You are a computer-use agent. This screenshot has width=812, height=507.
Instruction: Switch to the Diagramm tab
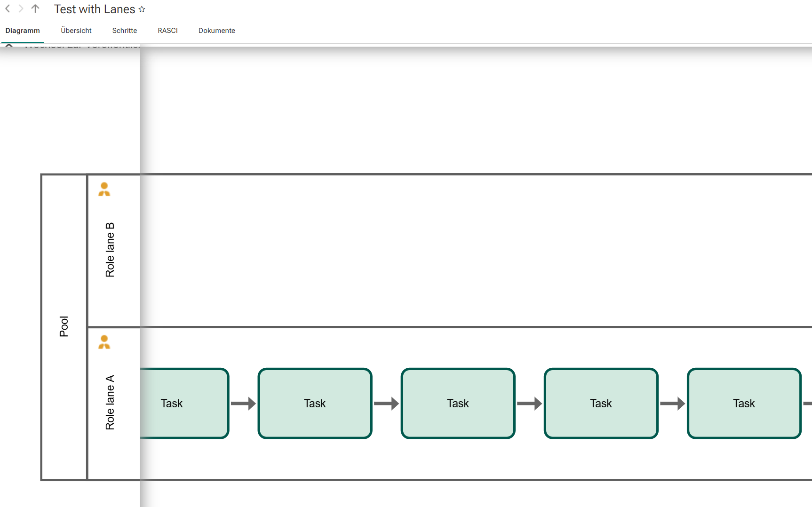click(23, 31)
